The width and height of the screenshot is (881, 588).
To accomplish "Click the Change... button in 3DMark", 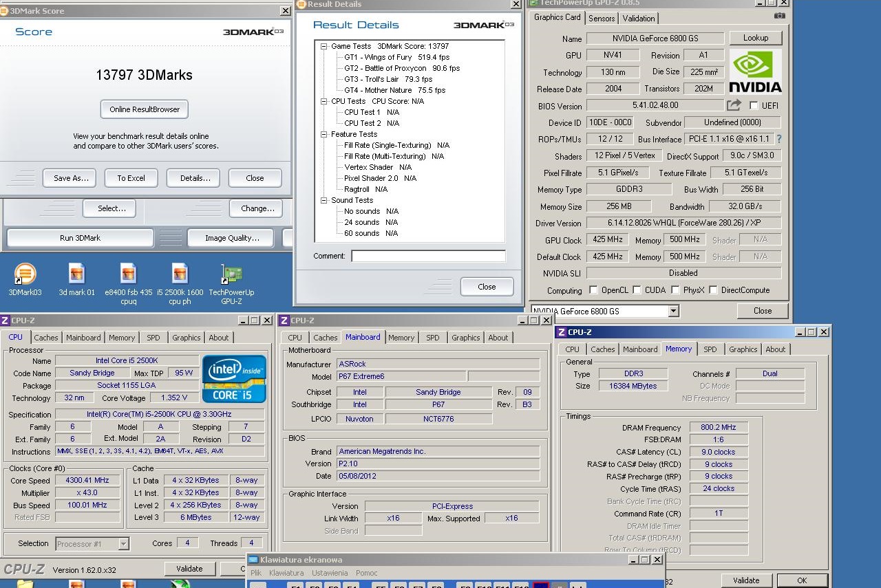I will pos(257,208).
